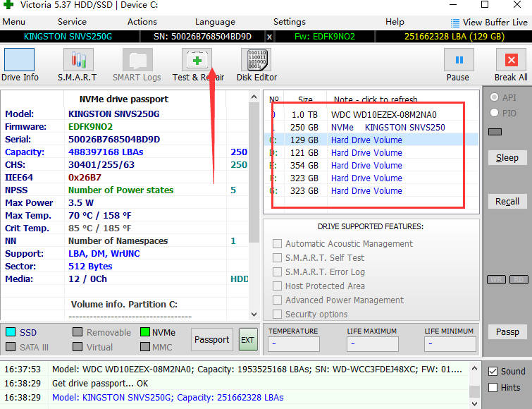Select the D: 121 GB volume row
Image resolution: width=532 pixels, height=409 pixels.
click(x=371, y=153)
